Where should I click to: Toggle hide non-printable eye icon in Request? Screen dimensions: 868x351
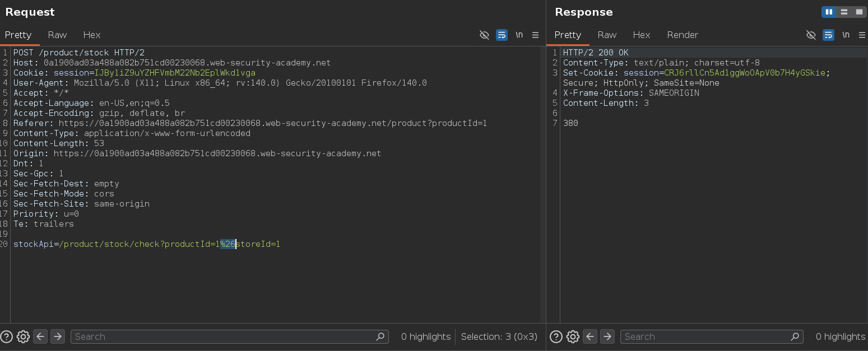pos(485,35)
